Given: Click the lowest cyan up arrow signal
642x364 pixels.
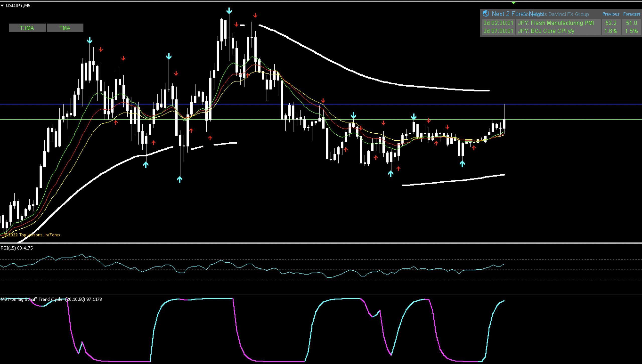Looking at the screenshot, I should [x=180, y=179].
